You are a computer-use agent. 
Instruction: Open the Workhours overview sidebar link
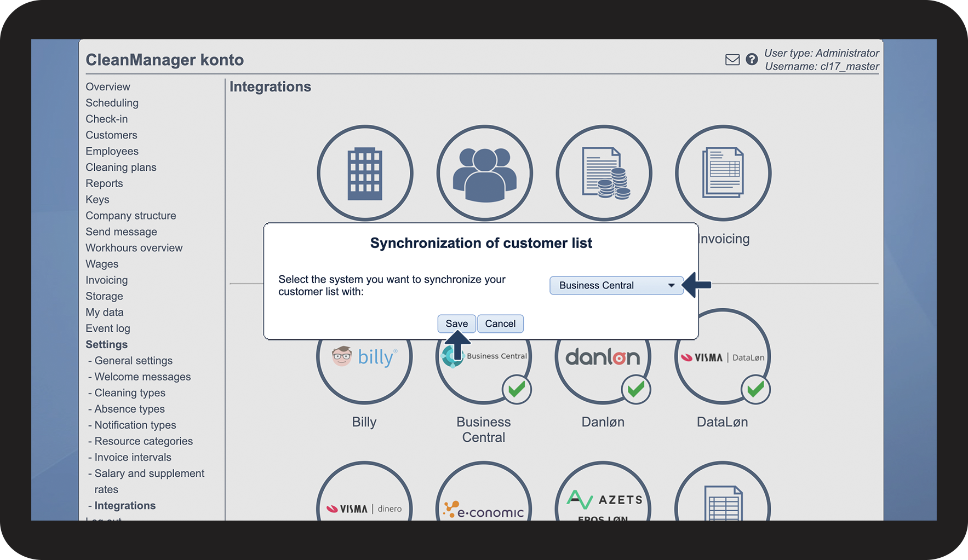point(134,248)
